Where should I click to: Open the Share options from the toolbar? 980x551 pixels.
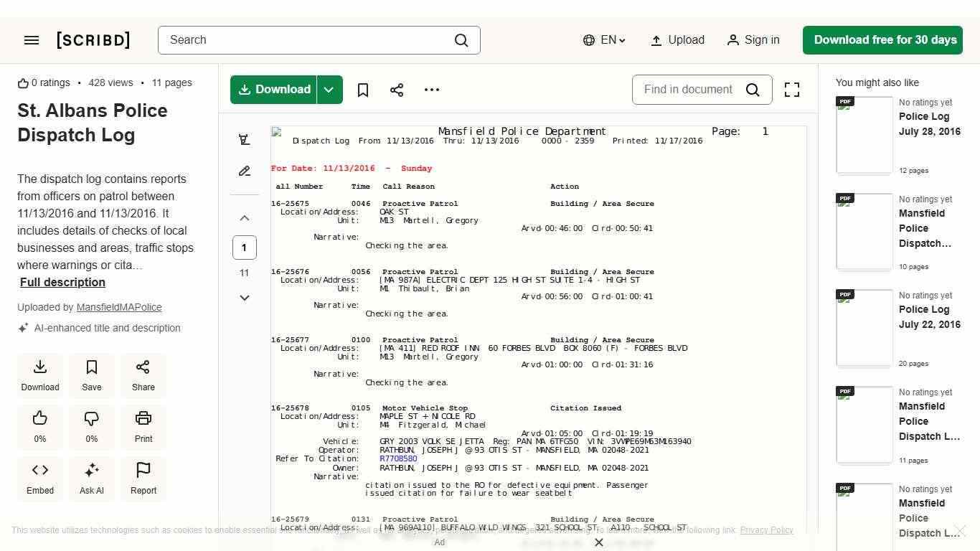click(x=397, y=90)
